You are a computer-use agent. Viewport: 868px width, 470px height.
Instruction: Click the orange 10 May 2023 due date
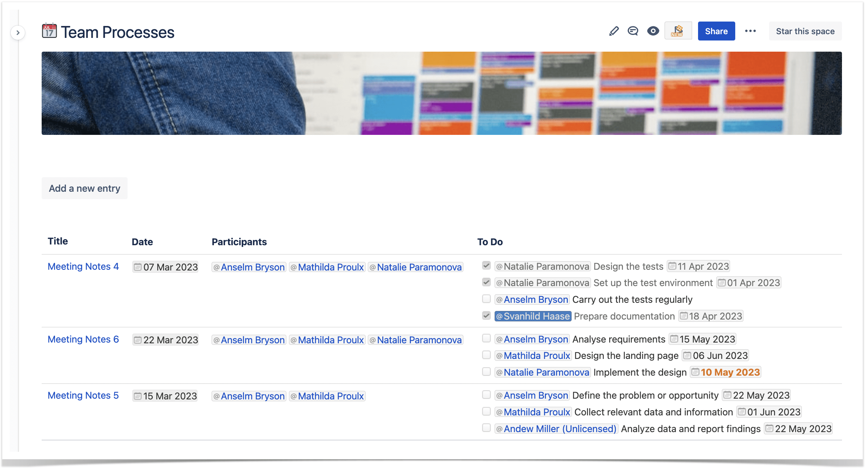pos(726,372)
